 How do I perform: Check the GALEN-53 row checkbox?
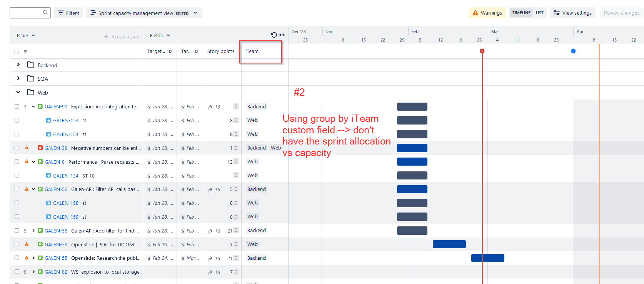click(x=17, y=244)
